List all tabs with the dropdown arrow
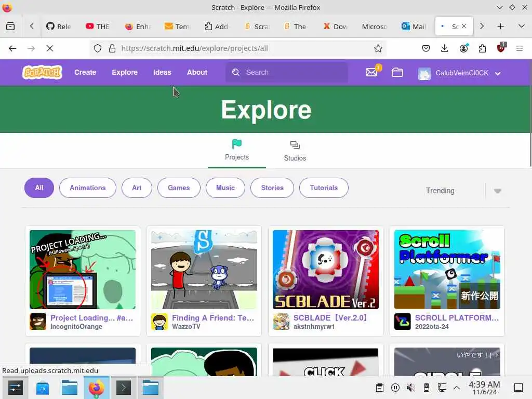Screen dimensions: 532x399 coord(522,26)
